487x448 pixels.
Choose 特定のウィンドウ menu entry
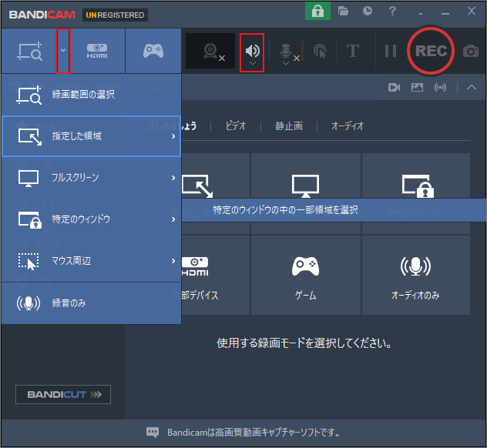click(x=91, y=219)
